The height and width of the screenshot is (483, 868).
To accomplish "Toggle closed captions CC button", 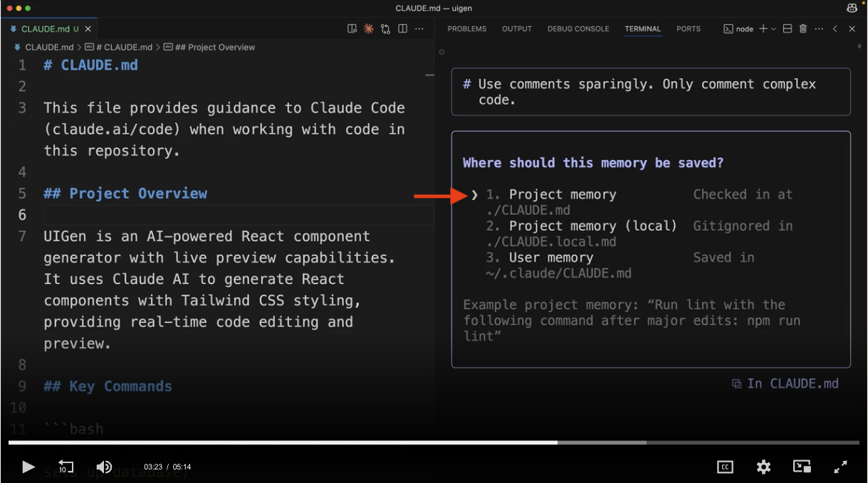I will pos(725,467).
